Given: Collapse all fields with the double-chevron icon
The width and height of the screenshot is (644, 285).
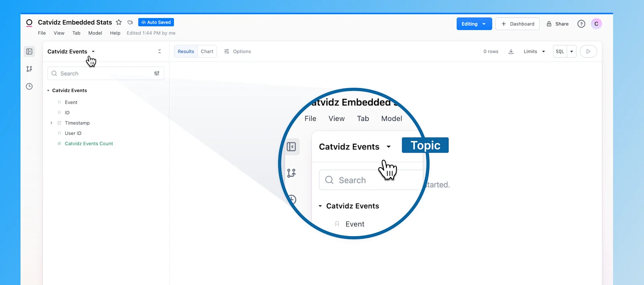Looking at the screenshot, I should point(159,52).
